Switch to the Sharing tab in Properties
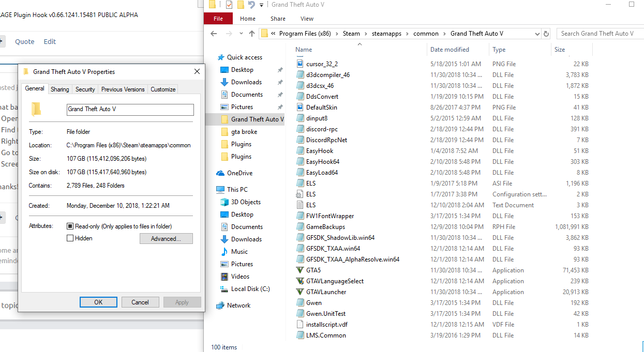Viewport: 644px width, 352px height. point(60,89)
